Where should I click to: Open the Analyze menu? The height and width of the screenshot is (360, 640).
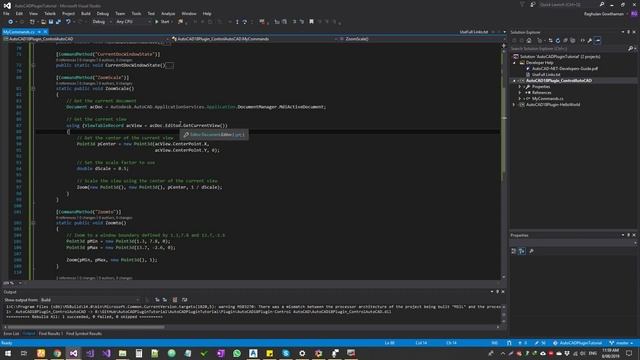168,13
